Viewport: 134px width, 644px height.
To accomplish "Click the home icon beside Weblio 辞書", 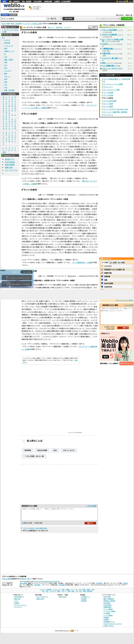I will coord(117,1).
